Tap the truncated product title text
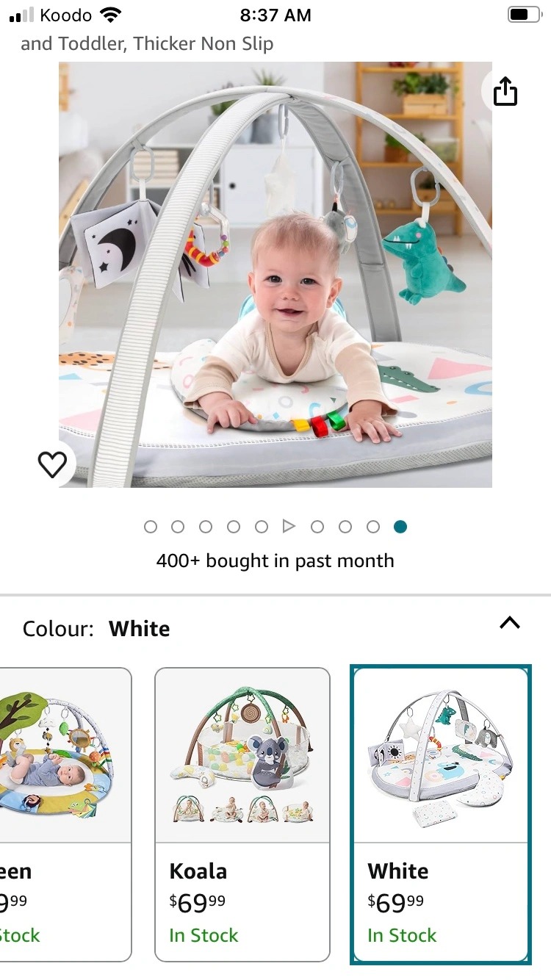The image size is (551, 980). click(x=147, y=43)
